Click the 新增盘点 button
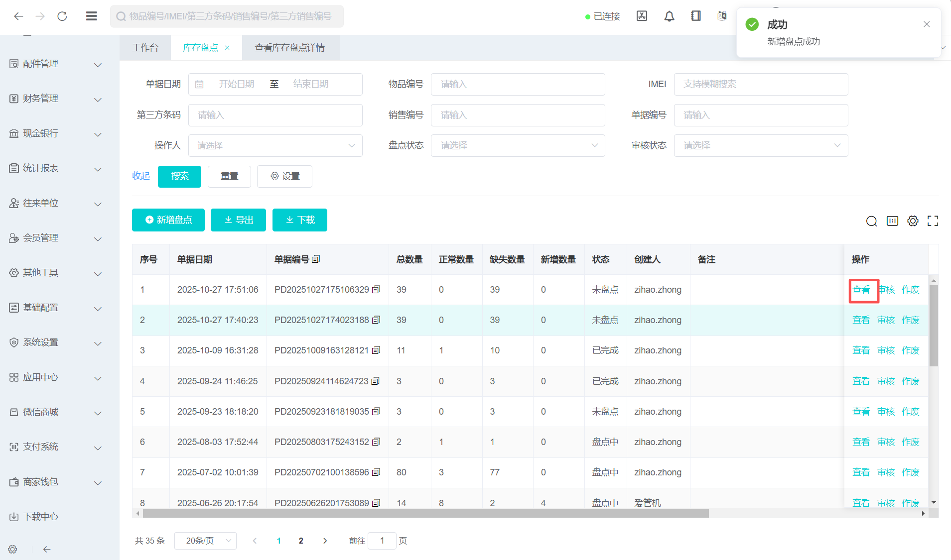 tap(168, 220)
